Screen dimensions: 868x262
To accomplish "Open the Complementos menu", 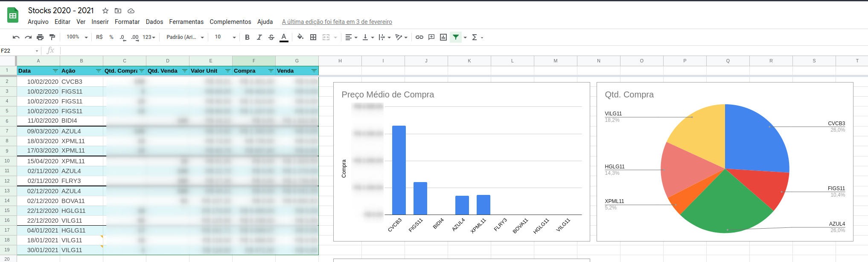I will (230, 22).
